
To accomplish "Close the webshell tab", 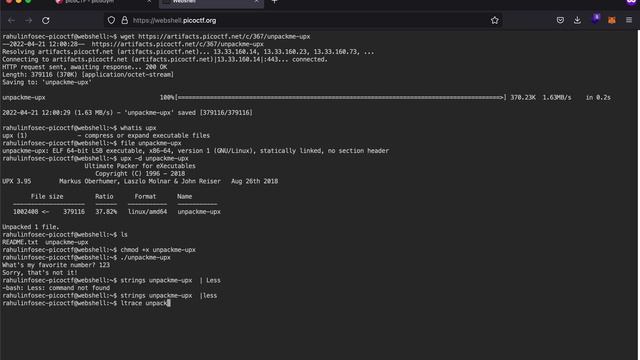I will tap(256, 2).
